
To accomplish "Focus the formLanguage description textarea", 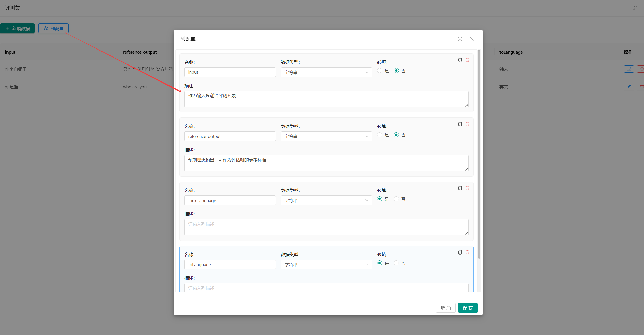I will (326, 227).
